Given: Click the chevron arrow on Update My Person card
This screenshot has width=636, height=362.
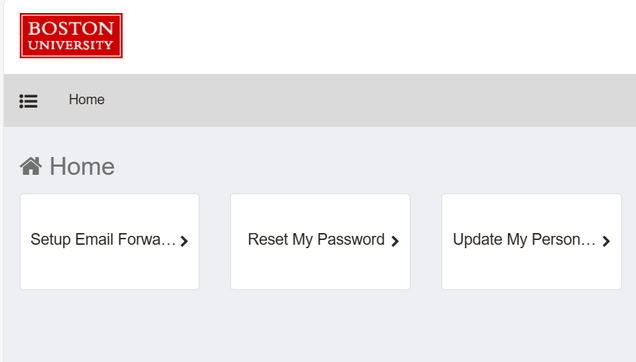Looking at the screenshot, I should tap(606, 241).
